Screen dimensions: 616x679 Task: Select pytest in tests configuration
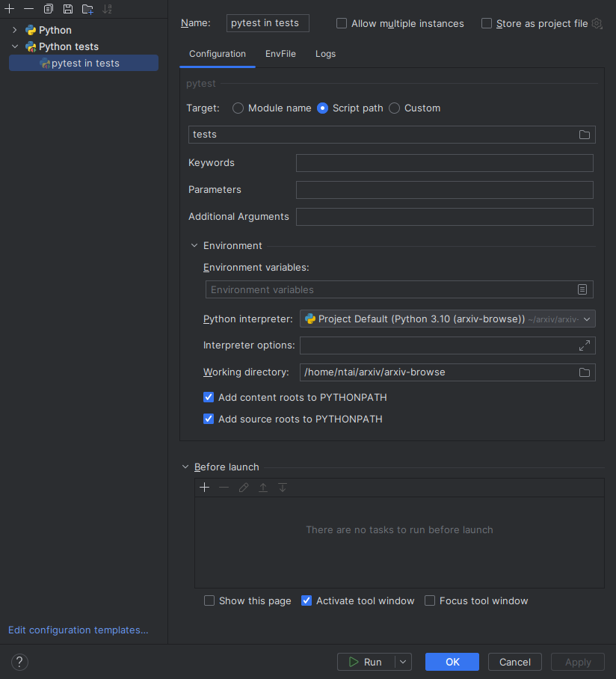tap(84, 64)
